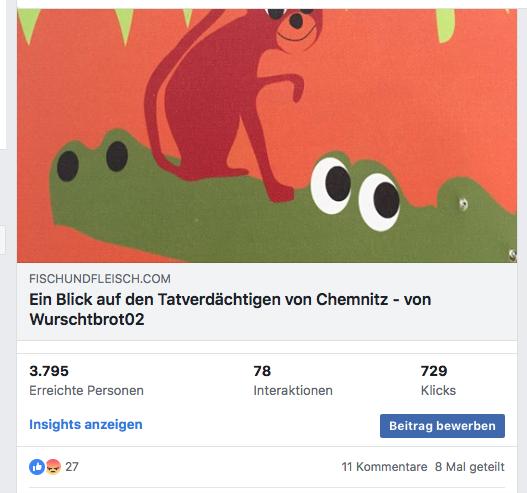Screen dimensions: 527x493
Task: Click the green leaf at the image's top left
Action: click(x=29, y=26)
